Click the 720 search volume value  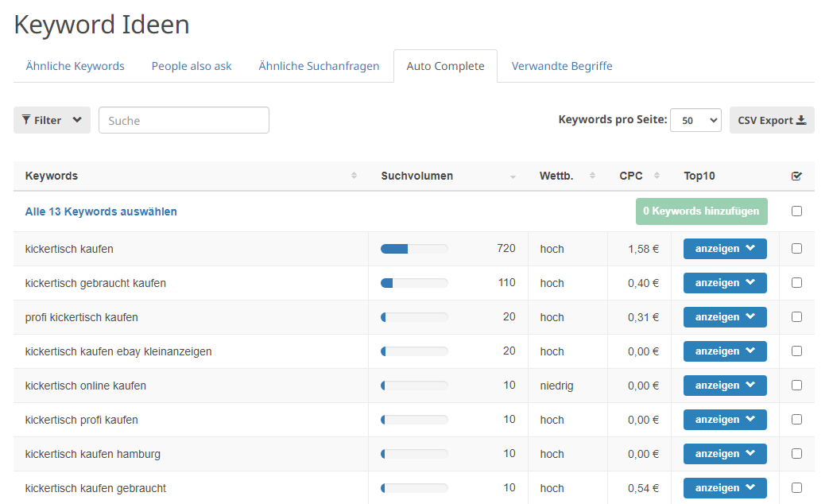pos(506,248)
